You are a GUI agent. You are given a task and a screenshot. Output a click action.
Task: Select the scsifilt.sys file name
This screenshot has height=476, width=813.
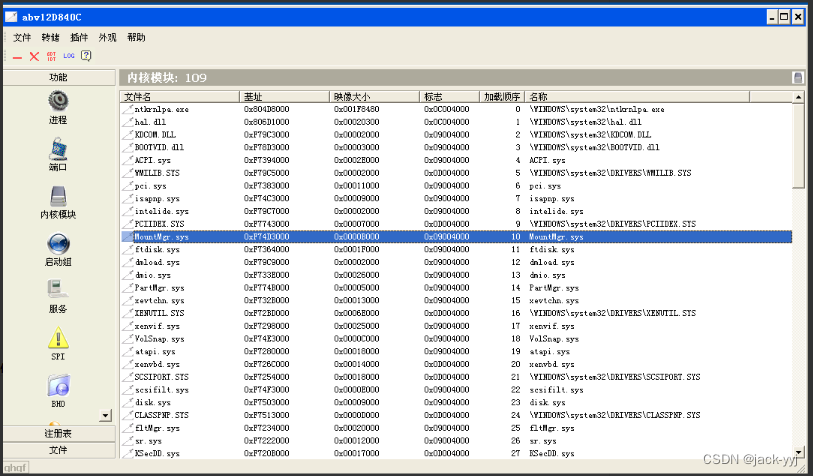(161, 390)
